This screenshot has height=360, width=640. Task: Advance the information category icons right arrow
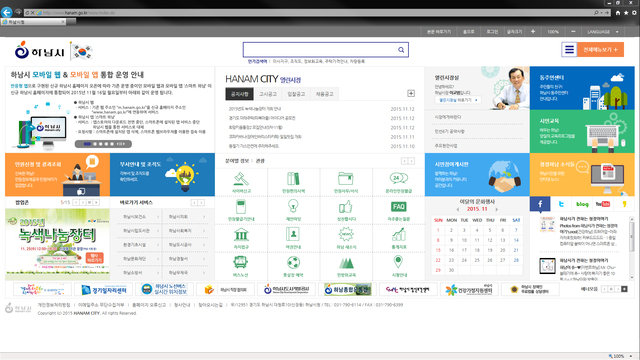[x=411, y=161]
